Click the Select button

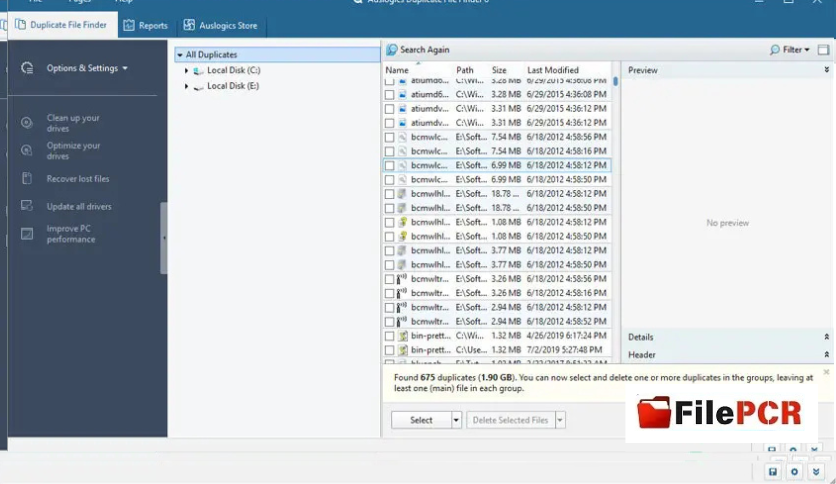(421, 420)
